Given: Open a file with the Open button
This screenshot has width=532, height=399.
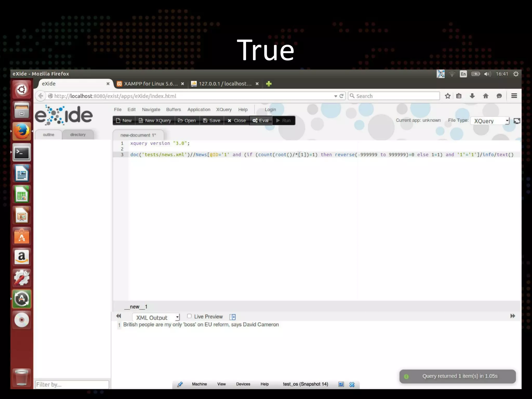Looking at the screenshot, I should pos(187,121).
